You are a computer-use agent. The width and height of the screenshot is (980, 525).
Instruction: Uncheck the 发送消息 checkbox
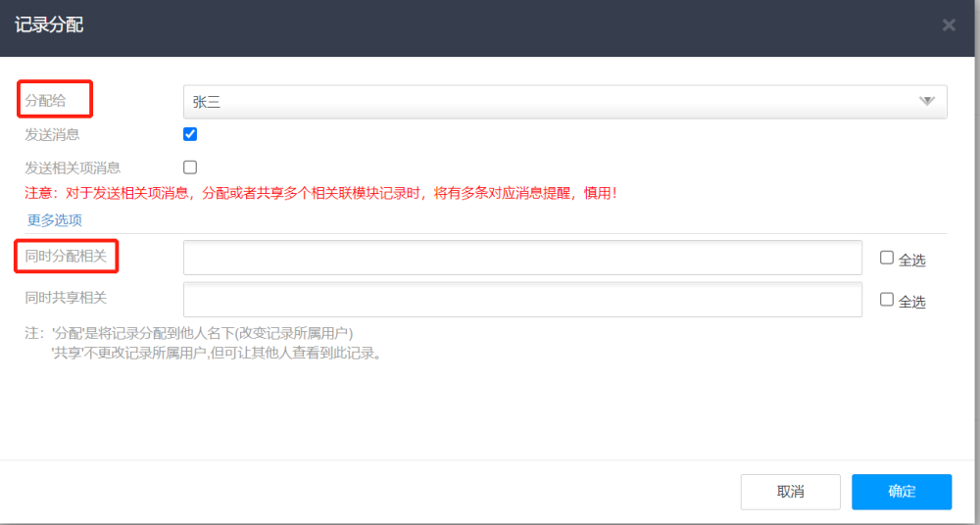(x=190, y=134)
